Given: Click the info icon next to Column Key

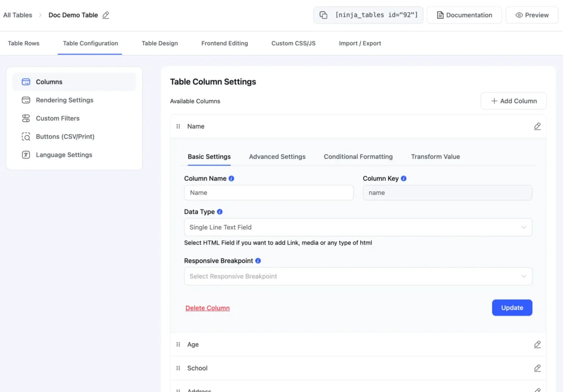Looking at the screenshot, I should coord(404,179).
